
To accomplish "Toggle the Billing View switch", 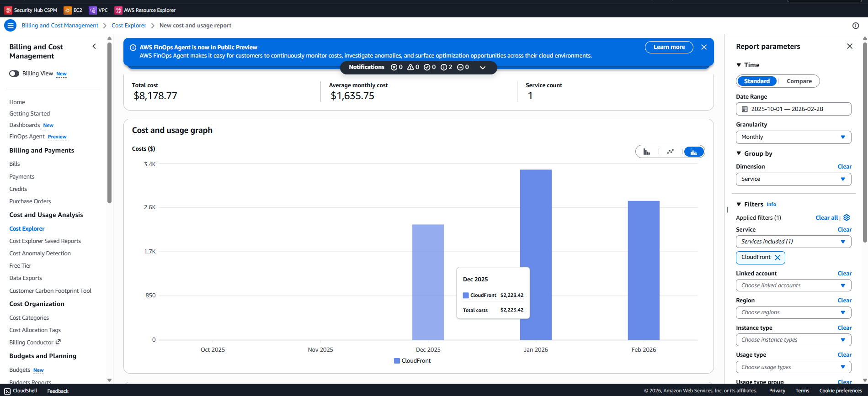I will 14,74.
